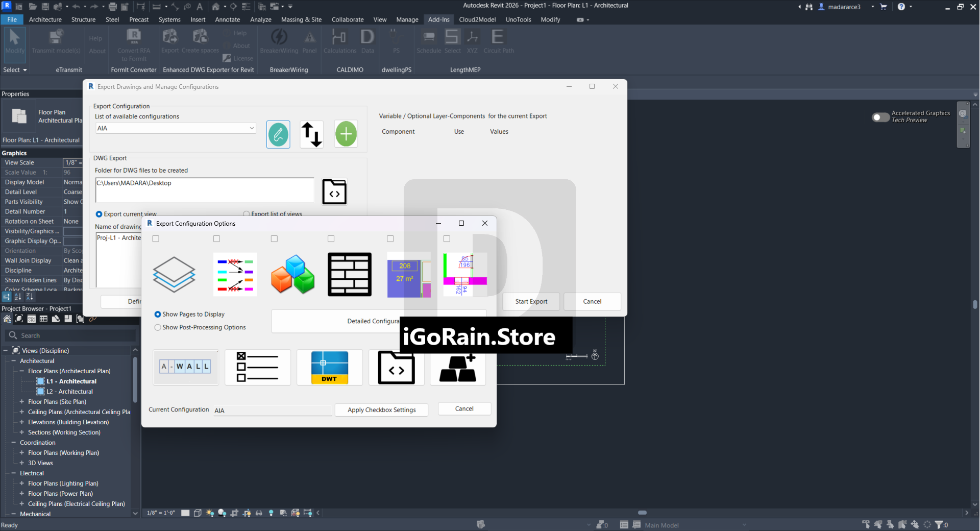Viewport: 980px width, 531px height.
Task: Click the dimensions drawing icon
Action: pyautogui.click(x=465, y=274)
